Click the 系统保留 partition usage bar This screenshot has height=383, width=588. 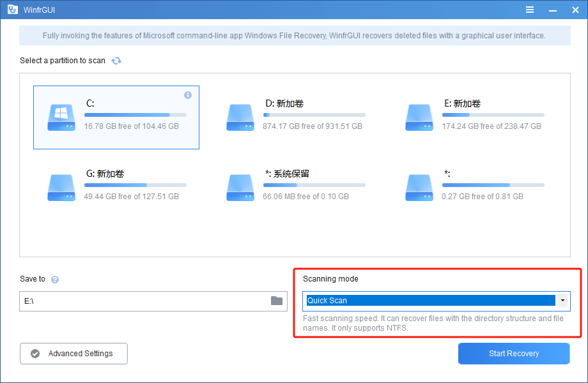tap(314, 185)
